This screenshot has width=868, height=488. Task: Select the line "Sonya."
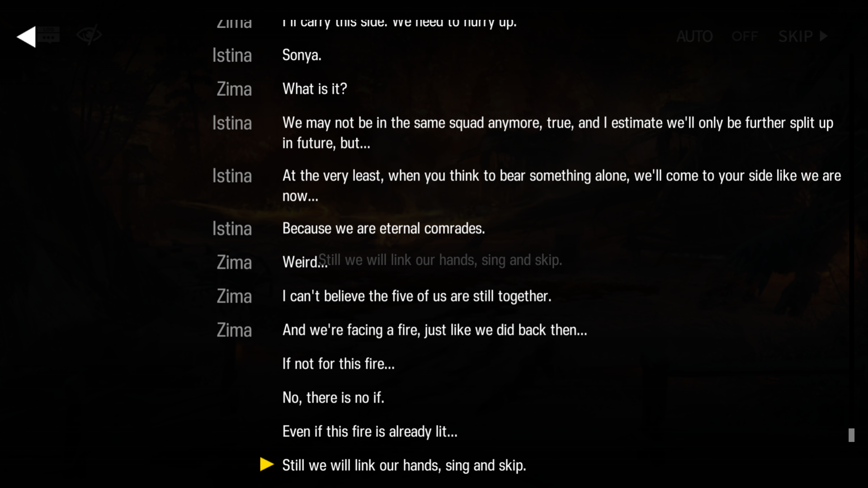click(x=302, y=55)
